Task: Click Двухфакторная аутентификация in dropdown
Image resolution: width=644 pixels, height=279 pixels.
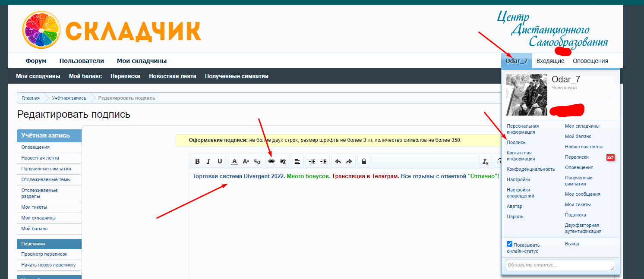Action: coord(583,228)
